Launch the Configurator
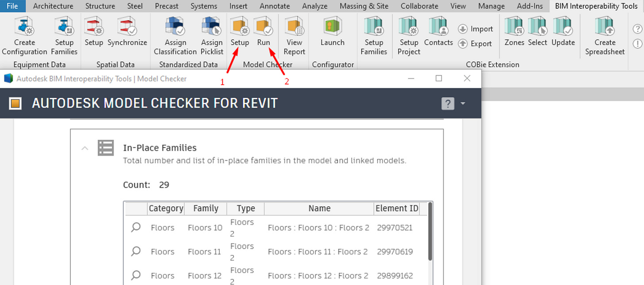 333,32
